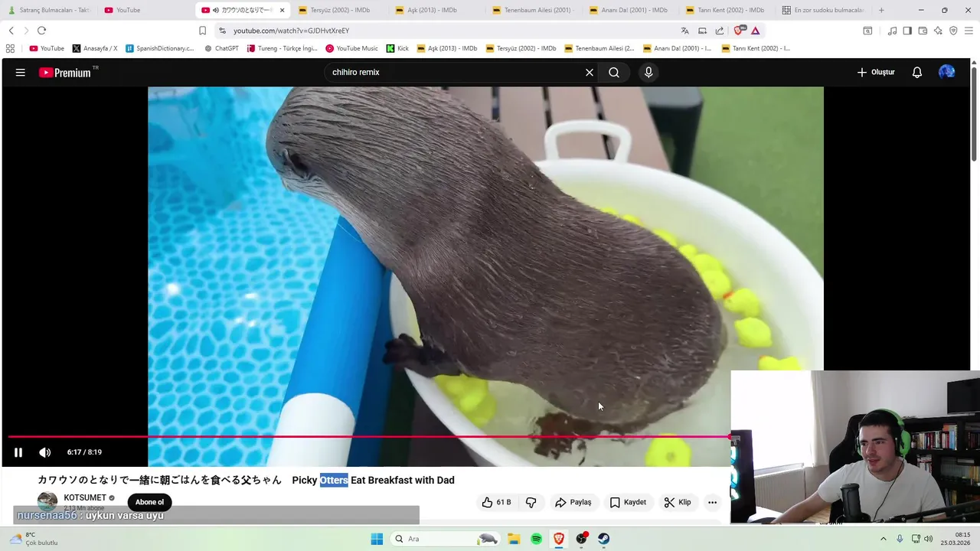Click the taskbar Ara search box
This screenshot has height=551, width=980.
446,539
